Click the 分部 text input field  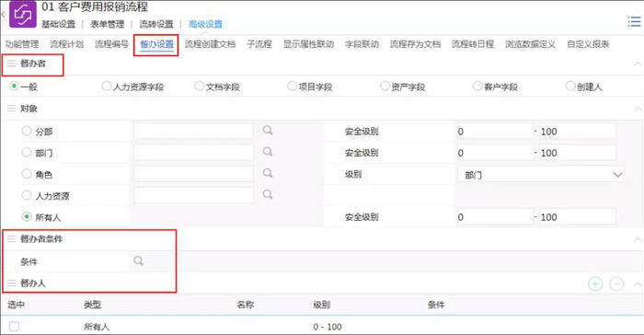[x=193, y=131]
